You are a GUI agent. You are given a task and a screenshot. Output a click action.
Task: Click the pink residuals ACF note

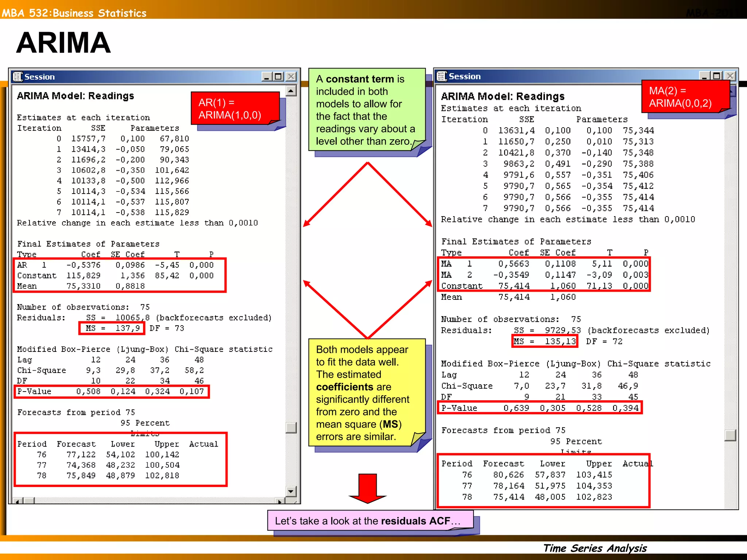coord(371,520)
